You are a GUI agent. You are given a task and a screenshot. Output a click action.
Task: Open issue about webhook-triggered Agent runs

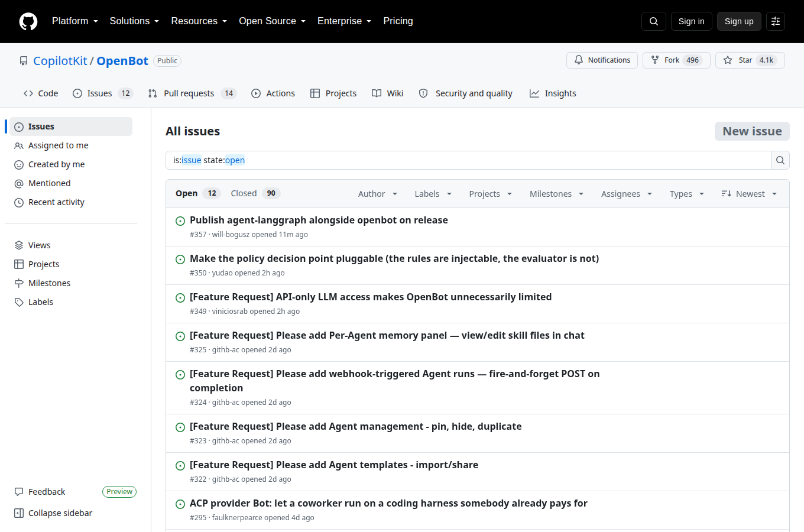click(x=395, y=381)
